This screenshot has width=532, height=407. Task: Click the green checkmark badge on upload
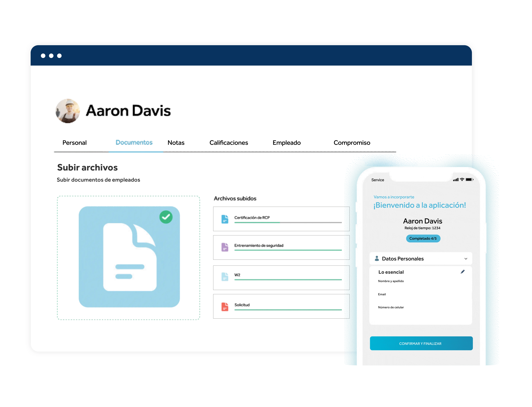[166, 217]
